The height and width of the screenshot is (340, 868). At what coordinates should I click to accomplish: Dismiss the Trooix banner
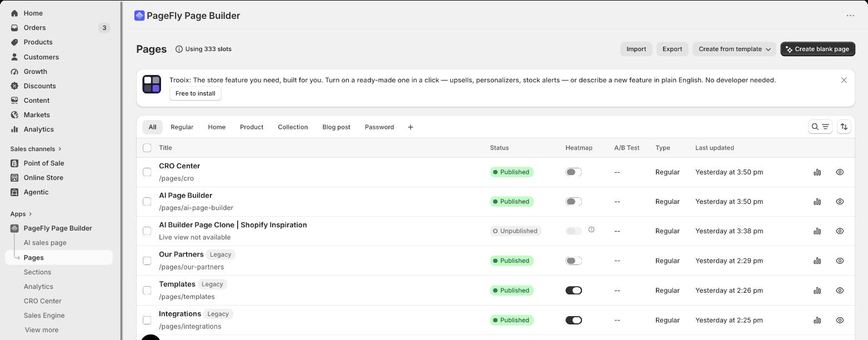[x=844, y=80]
